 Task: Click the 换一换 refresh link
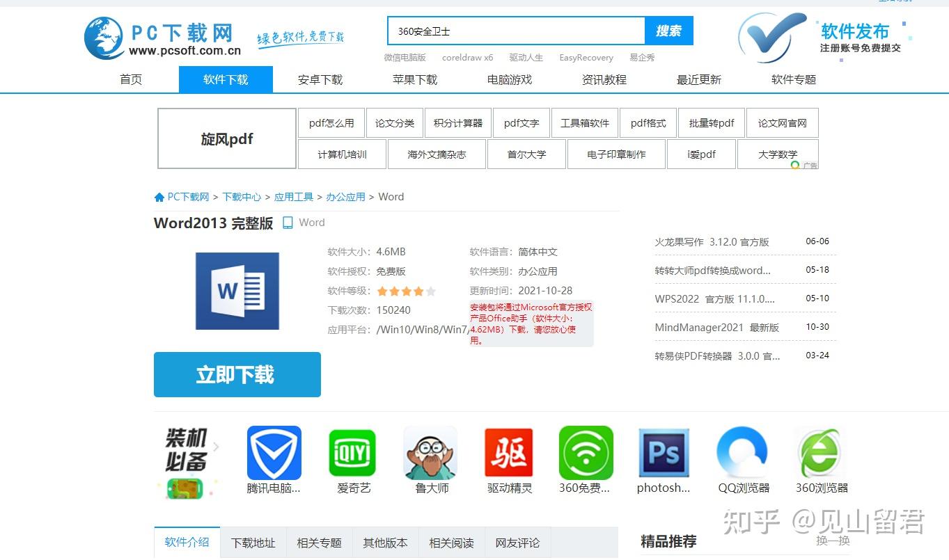[x=833, y=541]
